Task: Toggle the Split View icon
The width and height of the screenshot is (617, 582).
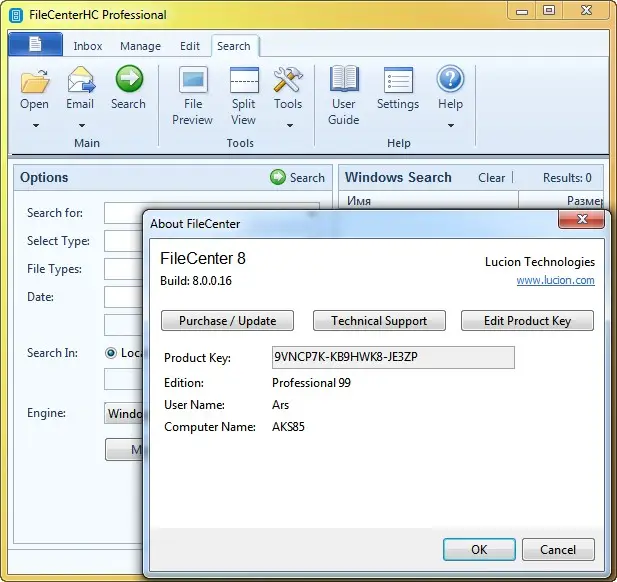Action: 244,80
